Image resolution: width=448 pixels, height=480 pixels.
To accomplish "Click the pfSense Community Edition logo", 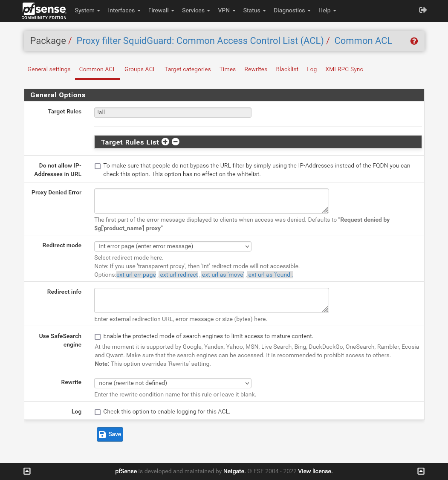I will coord(44,11).
